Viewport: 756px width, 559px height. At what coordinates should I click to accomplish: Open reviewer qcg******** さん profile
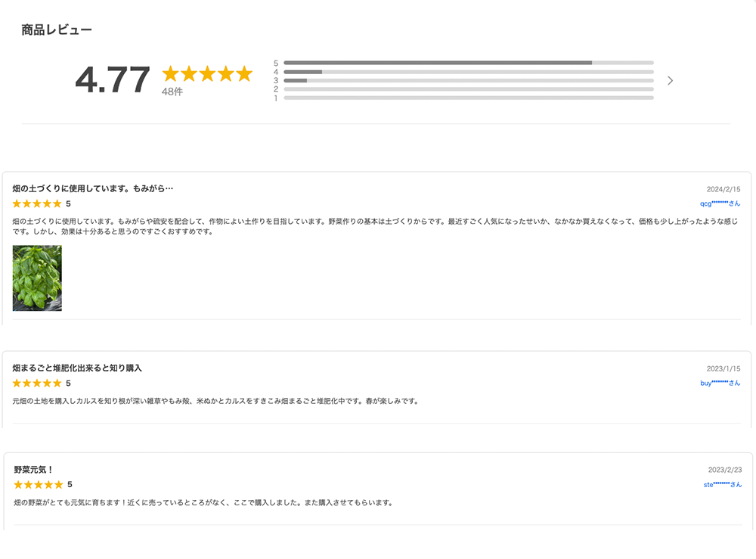pyautogui.click(x=720, y=203)
